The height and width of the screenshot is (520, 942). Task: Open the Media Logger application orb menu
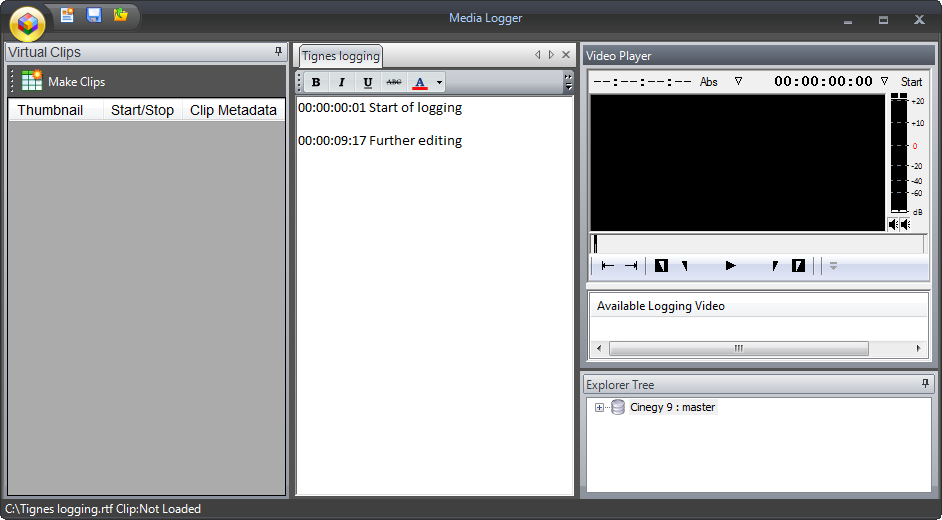(x=28, y=22)
